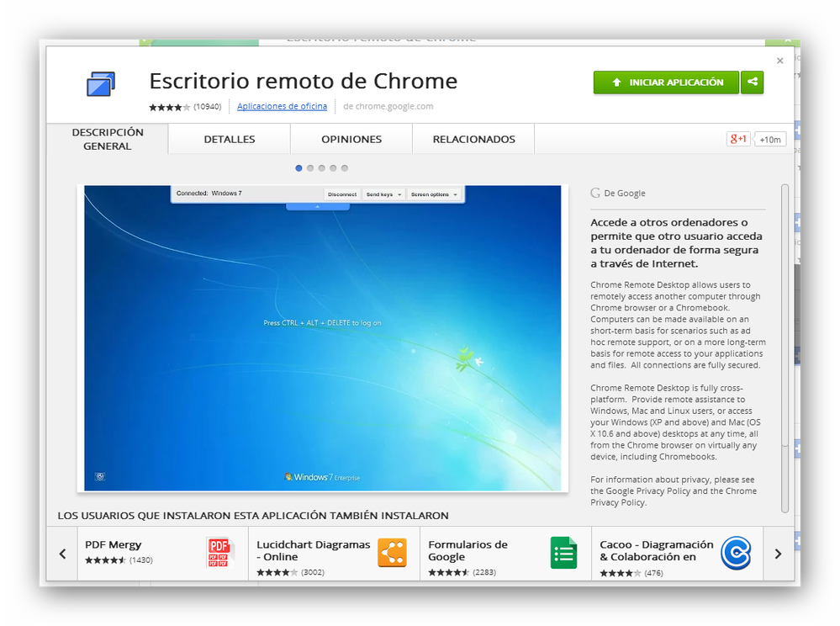Image resolution: width=840 pixels, height=626 pixels.
Task: Click the Cacoo app icon
Action: click(x=737, y=553)
